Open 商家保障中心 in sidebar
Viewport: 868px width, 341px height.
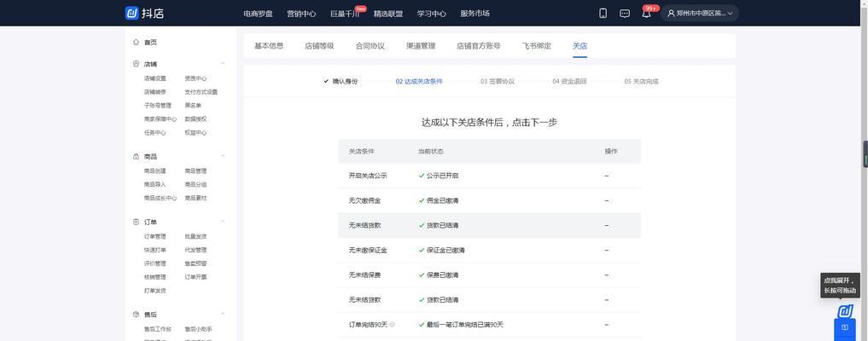pos(160,118)
